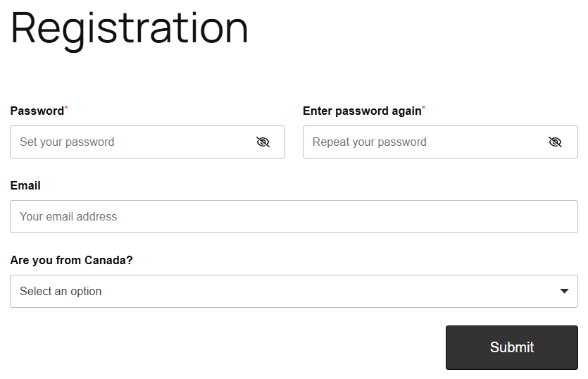The image size is (588, 379).
Task: Click the Repeat your password placeholder text
Action: (370, 142)
